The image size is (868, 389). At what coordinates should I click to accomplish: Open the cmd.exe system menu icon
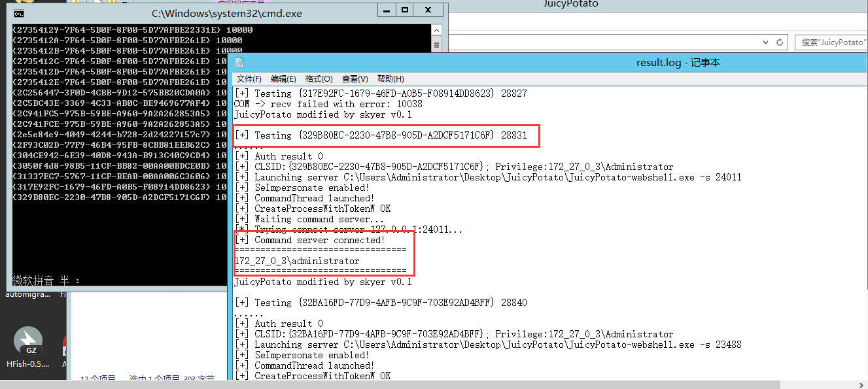[19, 12]
